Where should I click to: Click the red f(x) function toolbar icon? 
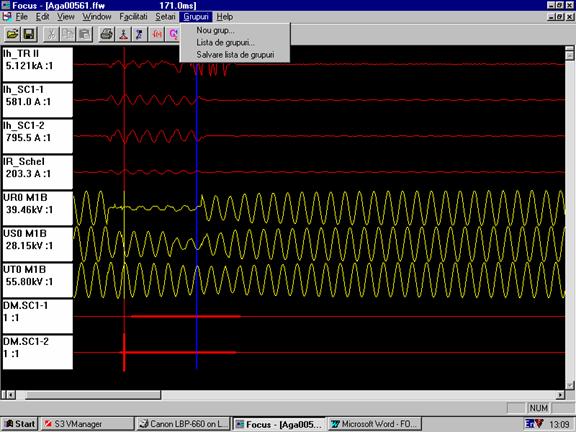[157, 35]
